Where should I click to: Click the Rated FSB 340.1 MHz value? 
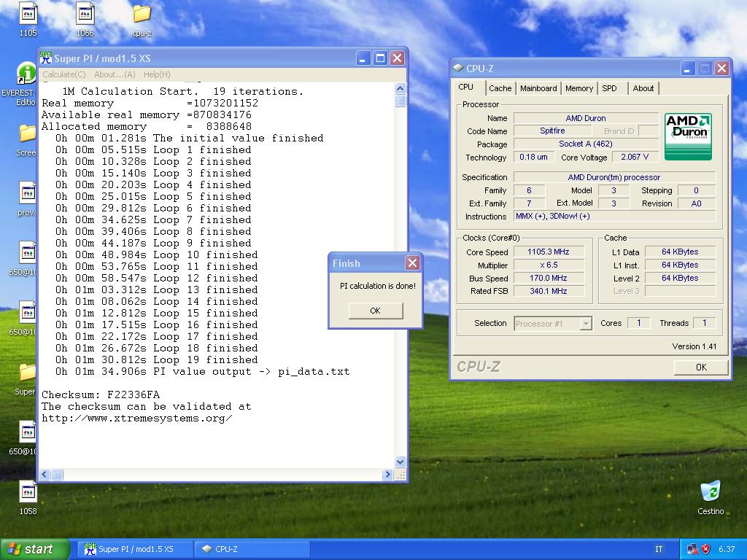(549, 291)
